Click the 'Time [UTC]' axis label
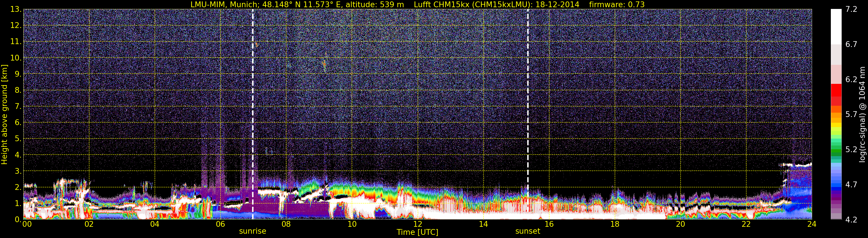 417,232
